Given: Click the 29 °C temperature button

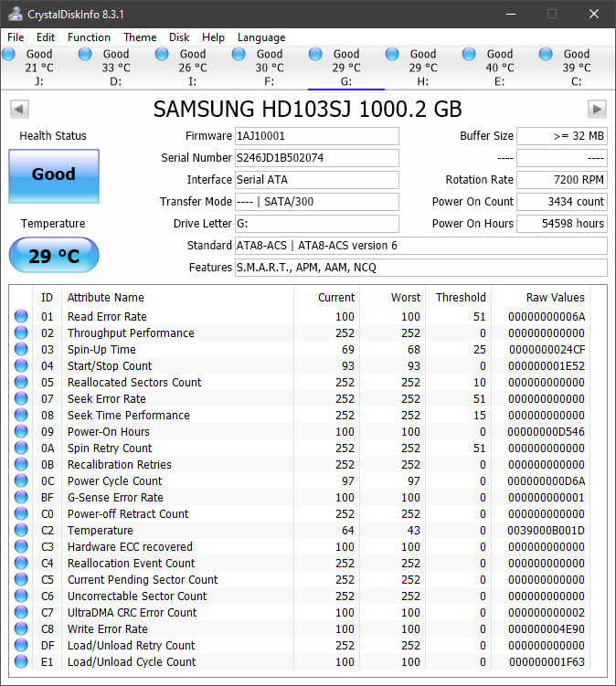Looking at the screenshot, I should [x=54, y=255].
